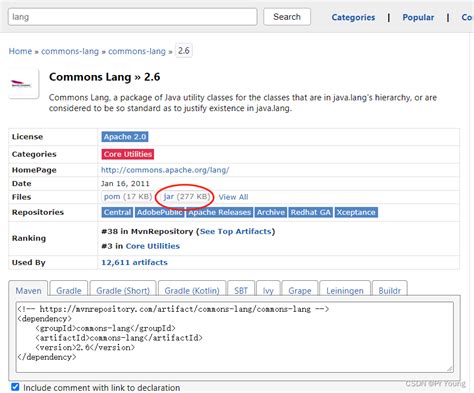Switch to the Gradle (Kotlin) tab

click(x=192, y=290)
